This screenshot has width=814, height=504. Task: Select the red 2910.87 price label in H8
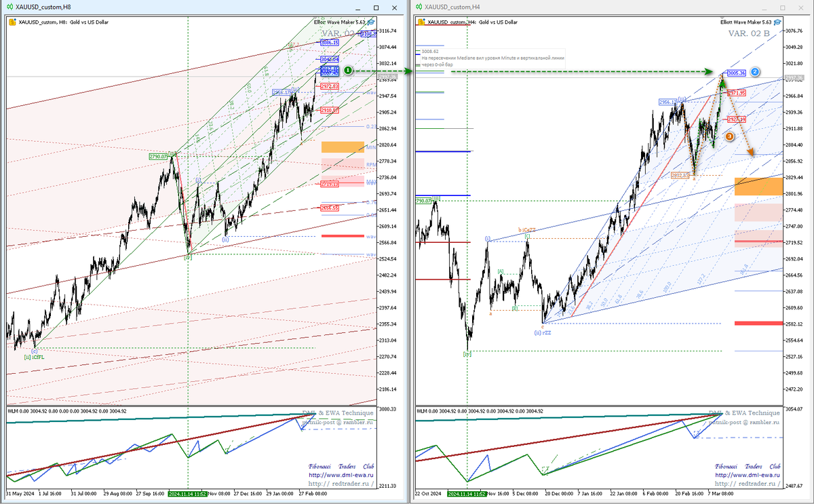(330, 109)
